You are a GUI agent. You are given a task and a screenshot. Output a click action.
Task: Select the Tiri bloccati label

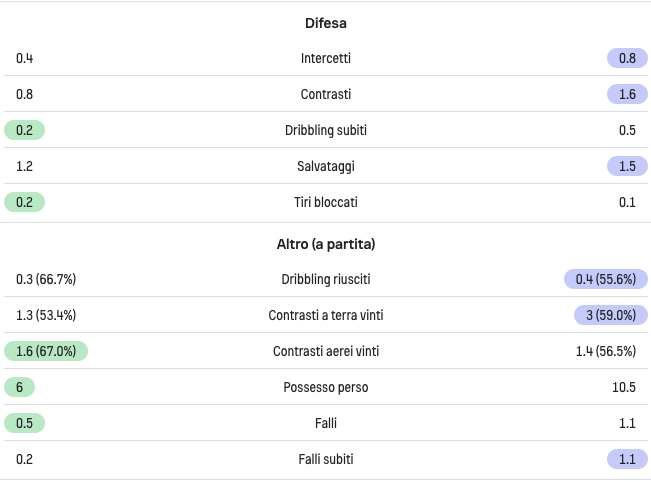(326, 202)
